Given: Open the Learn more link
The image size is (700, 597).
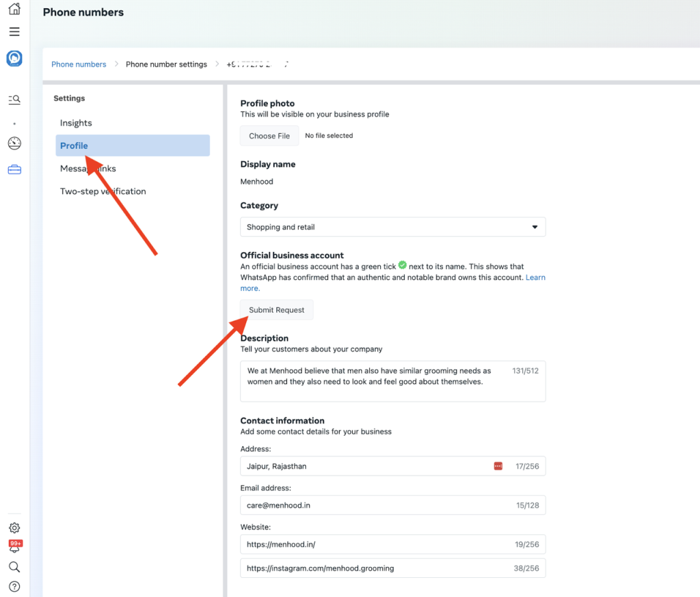Looking at the screenshot, I should 535,277.
